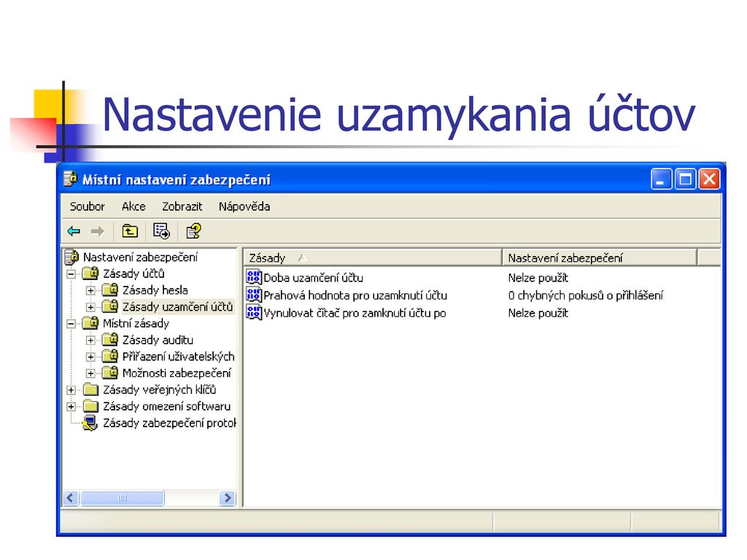Click the Vynulovat čítač policy icon
747x560 pixels.
point(254,312)
